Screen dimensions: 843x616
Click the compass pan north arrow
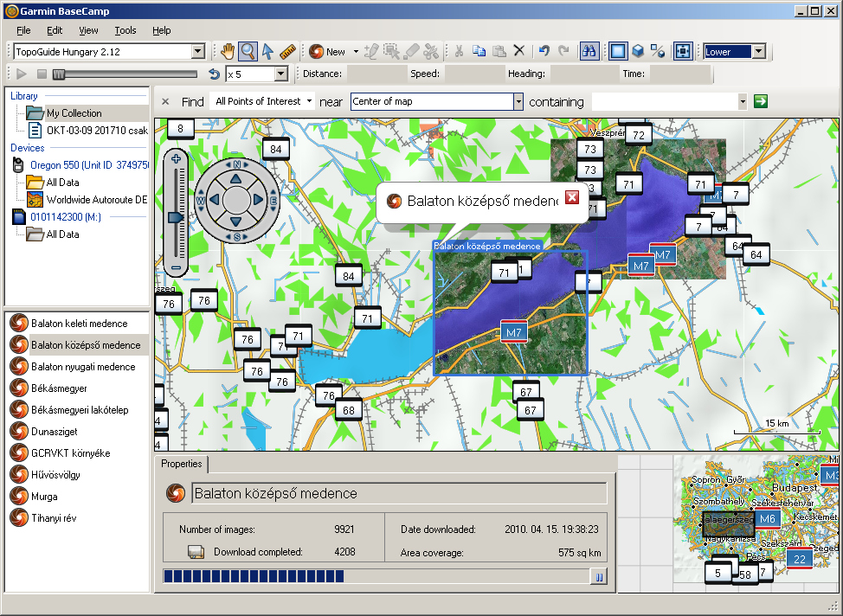[236, 179]
